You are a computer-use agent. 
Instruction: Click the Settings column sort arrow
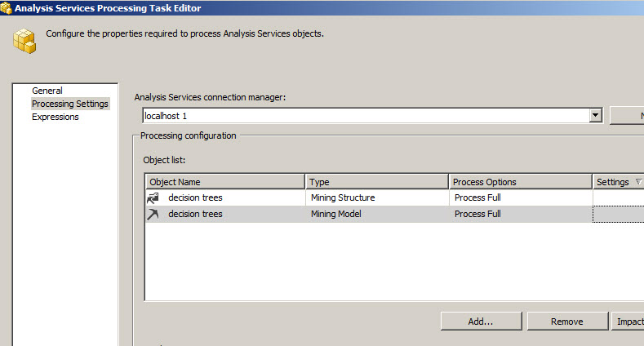pos(638,182)
